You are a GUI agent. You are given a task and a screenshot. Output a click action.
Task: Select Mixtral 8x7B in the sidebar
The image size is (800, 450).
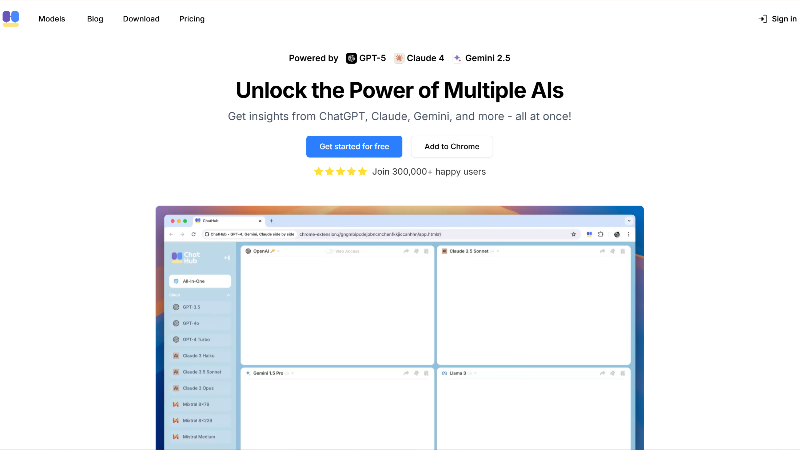[200, 404]
